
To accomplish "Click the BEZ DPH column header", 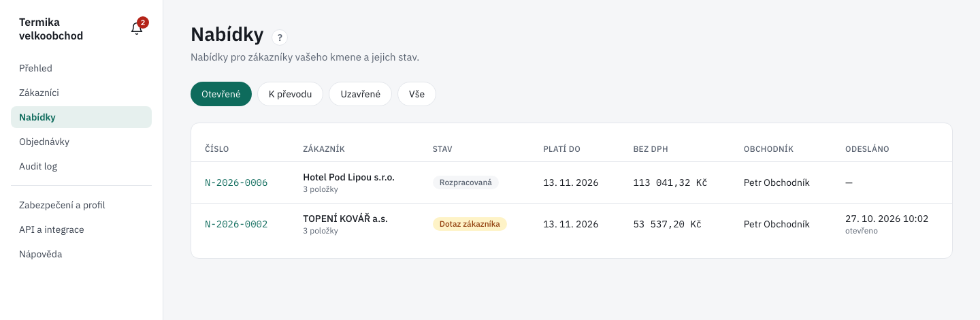I will click(x=651, y=149).
